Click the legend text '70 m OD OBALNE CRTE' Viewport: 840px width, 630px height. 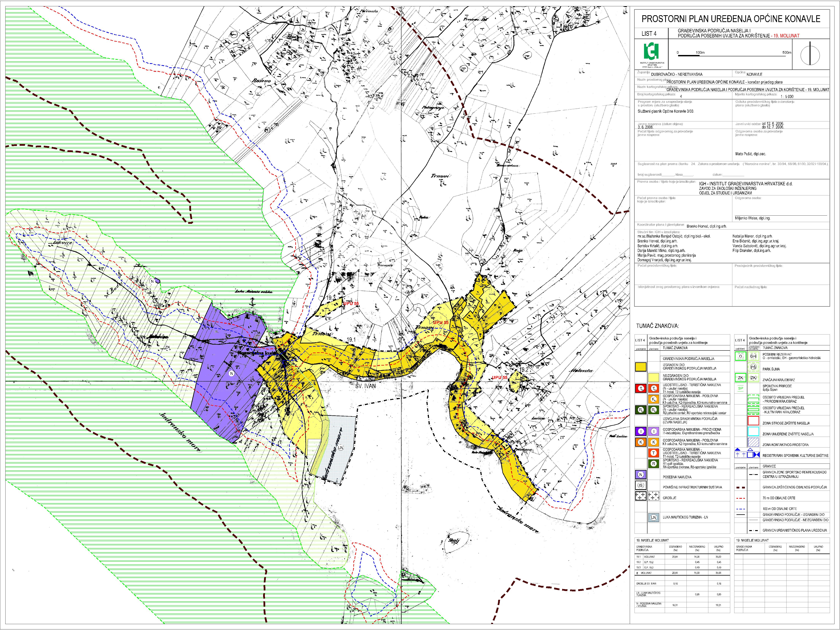pos(779,498)
